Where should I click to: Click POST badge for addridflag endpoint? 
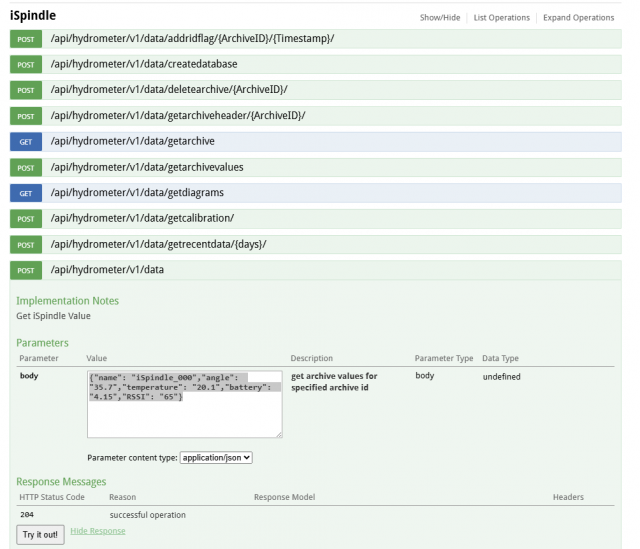click(x=26, y=39)
